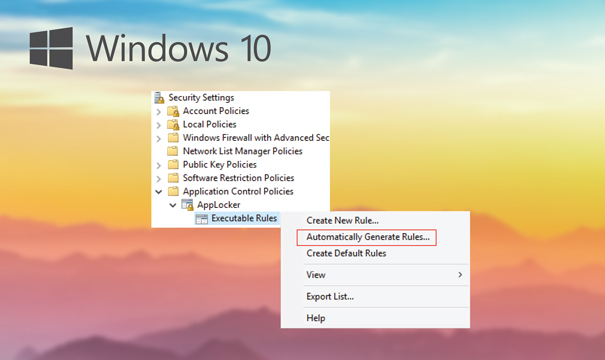Collapse the AppLocker node

tap(173, 205)
